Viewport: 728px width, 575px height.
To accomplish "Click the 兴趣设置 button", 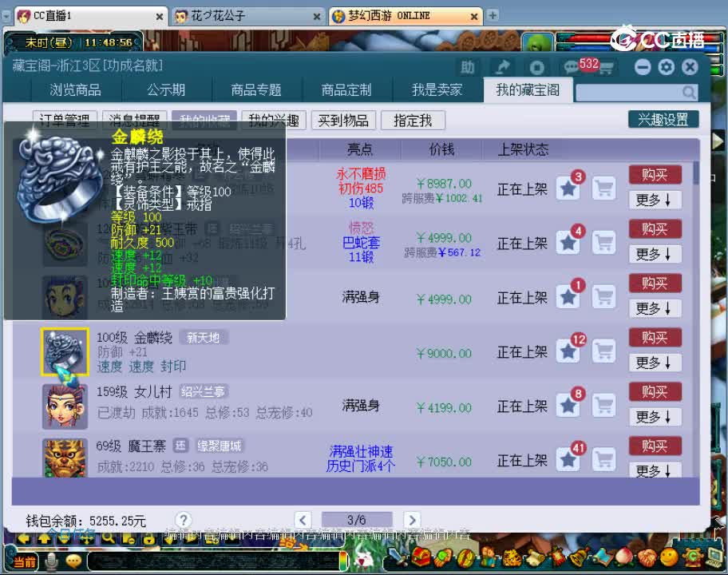I will click(x=663, y=119).
